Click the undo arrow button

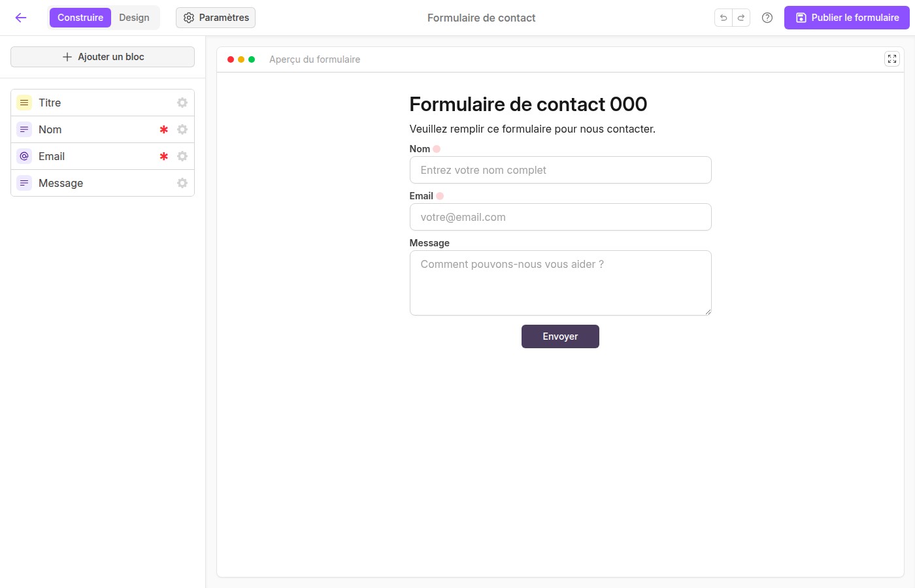click(x=724, y=18)
